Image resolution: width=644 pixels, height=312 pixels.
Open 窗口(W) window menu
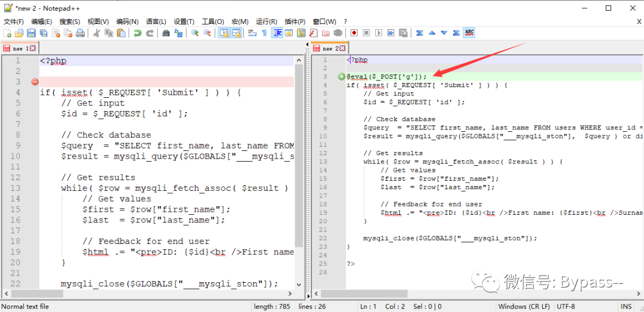coord(324,21)
